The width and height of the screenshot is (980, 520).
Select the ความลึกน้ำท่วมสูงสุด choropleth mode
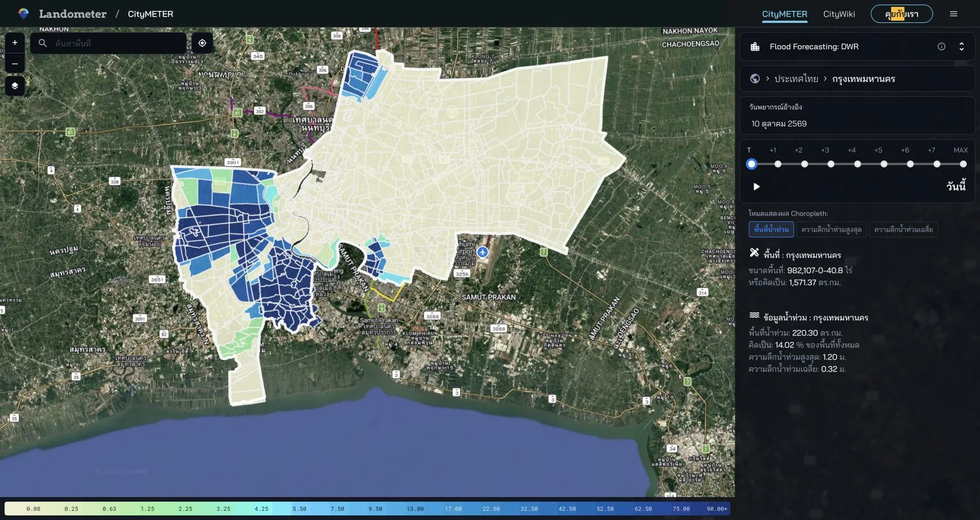tap(832, 229)
